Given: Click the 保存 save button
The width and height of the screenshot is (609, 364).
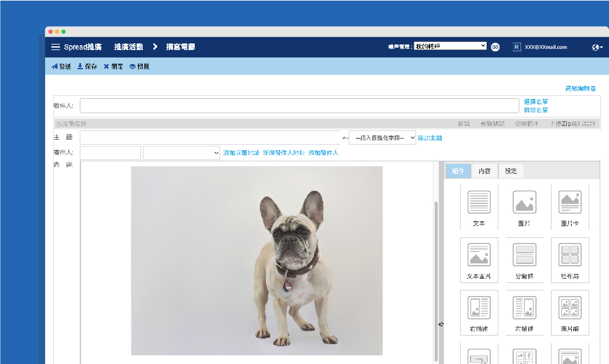Looking at the screenshot, I should coord(87,66).
